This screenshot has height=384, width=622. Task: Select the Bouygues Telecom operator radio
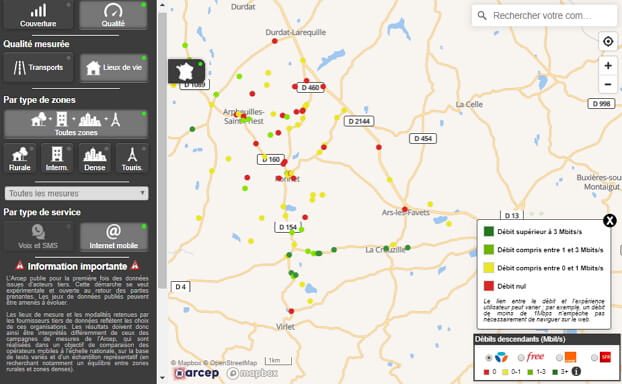click(489, 358)
